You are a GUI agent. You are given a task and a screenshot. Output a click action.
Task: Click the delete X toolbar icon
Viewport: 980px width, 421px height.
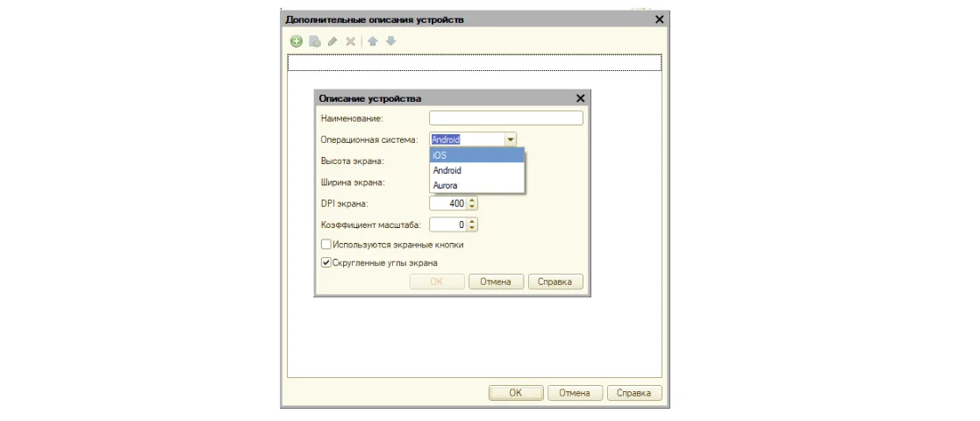(351, 42)
